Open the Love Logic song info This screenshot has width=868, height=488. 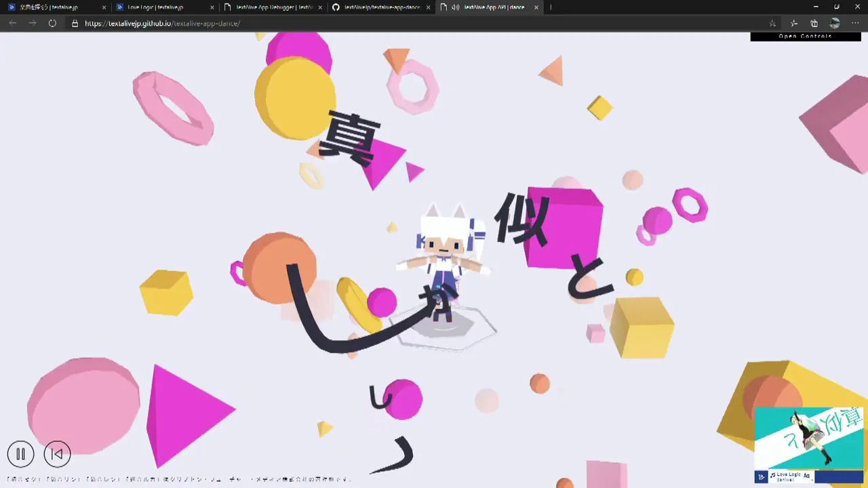tap(787, 477)
